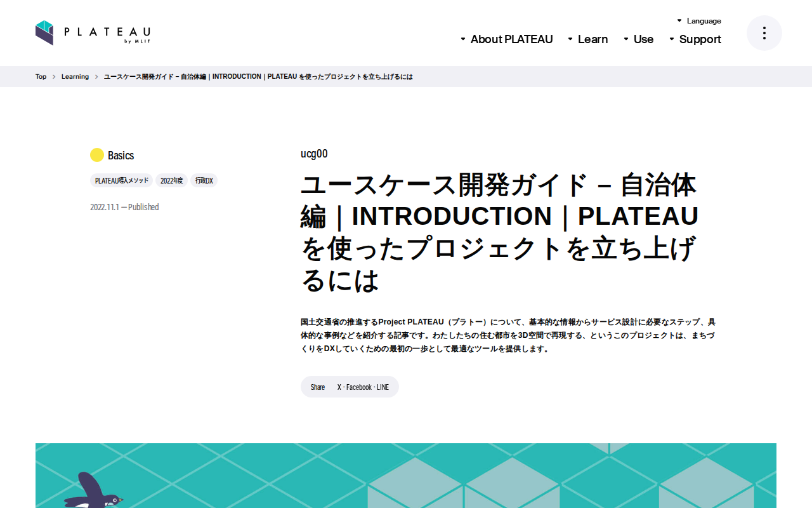
Task: Click the intro paragraph starting 国土交通省の推進する
Action: 508,335
